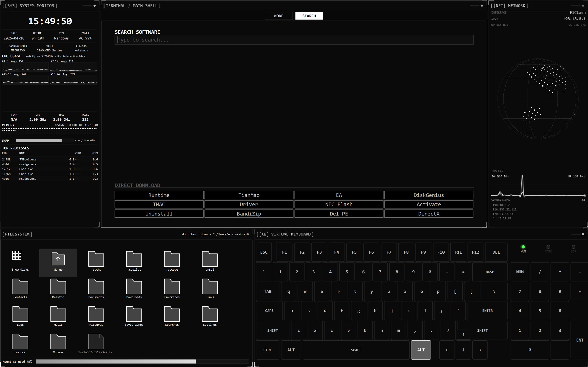
Task: Open the source folder icon
Action: point(20,342)
